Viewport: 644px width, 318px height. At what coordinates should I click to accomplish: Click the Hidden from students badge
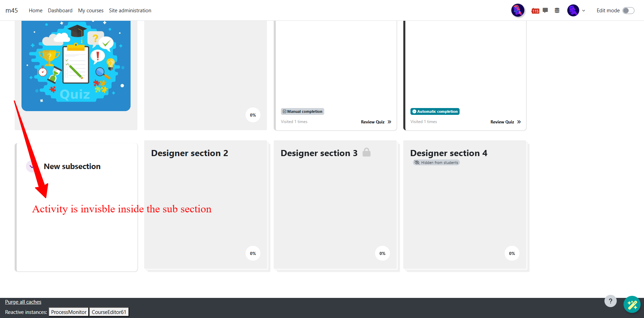[436, 163]
